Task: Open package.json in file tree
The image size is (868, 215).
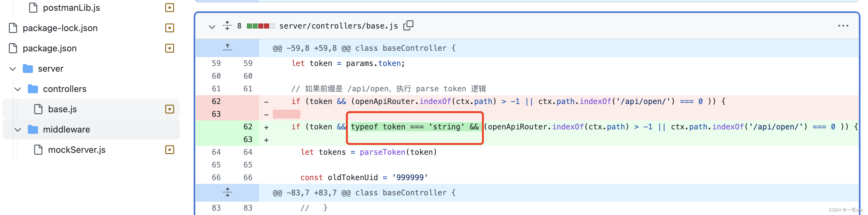Action: pos(49,48)
